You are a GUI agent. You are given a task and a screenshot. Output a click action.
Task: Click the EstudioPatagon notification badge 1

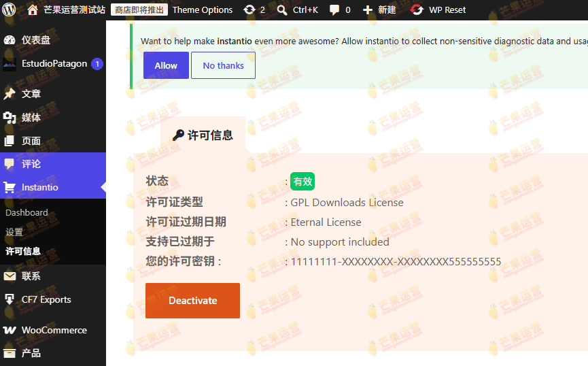coord(97,64)
